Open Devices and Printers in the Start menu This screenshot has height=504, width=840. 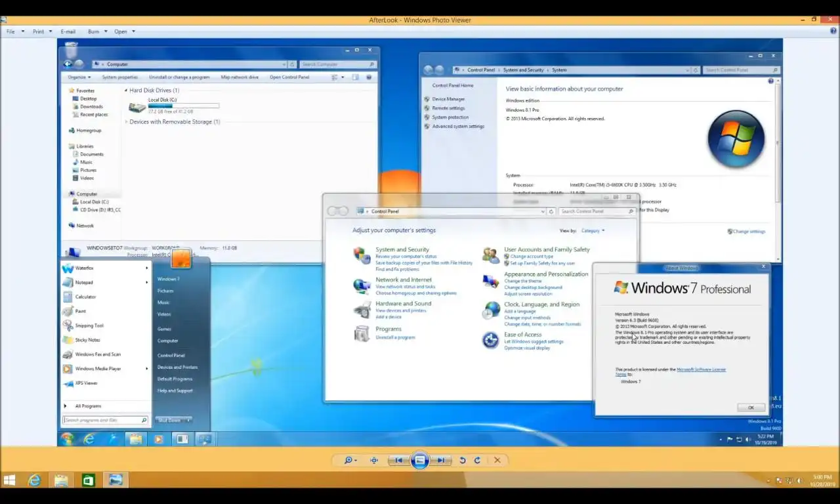click(177, 367)
